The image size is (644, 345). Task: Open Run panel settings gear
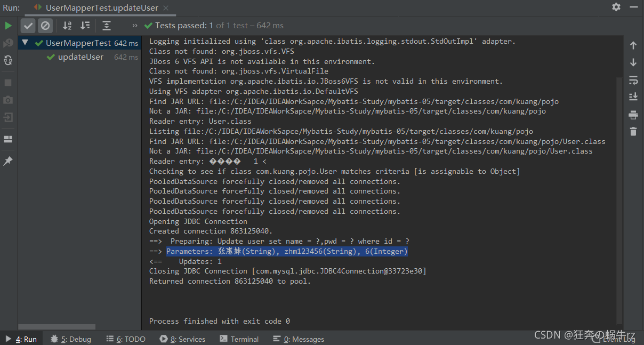(x=616, y=7)
